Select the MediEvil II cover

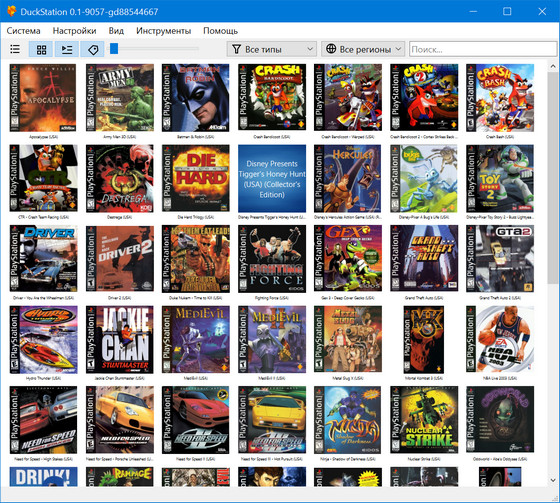pyautogui.click(x=272, y=339)
